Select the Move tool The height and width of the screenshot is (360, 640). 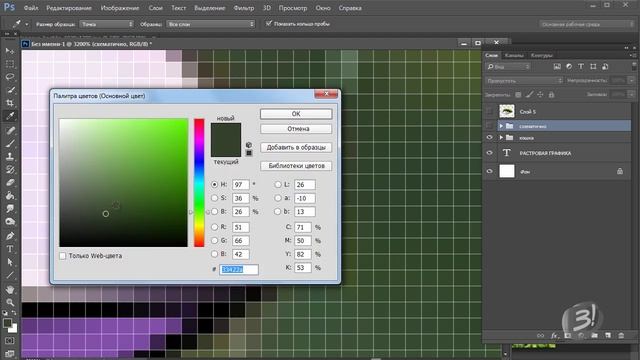tap(10, 51)
